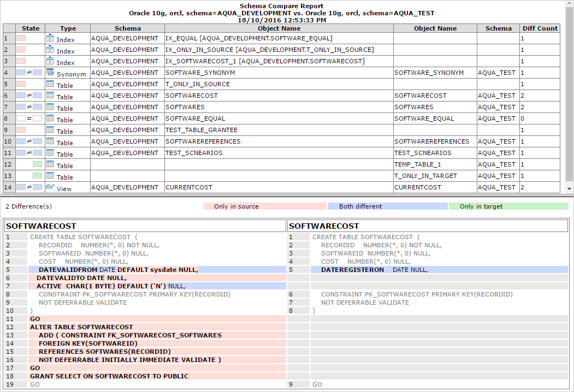Click Diff Count value 0 for SOFTWARE_EQUAL
Image resolution: width=574 pixels, height=392 pixels.
(x=540, y=118)
